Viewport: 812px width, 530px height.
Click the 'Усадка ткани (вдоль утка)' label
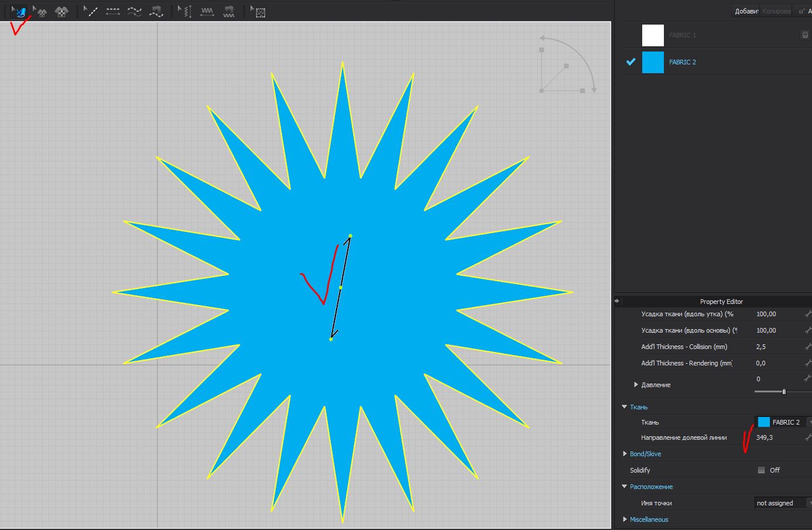(x=687, y=314)
